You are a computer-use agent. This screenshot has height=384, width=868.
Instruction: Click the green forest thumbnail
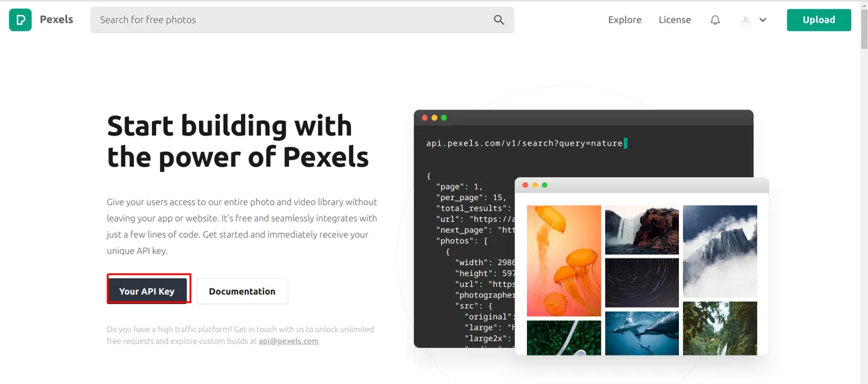[720, 328]
